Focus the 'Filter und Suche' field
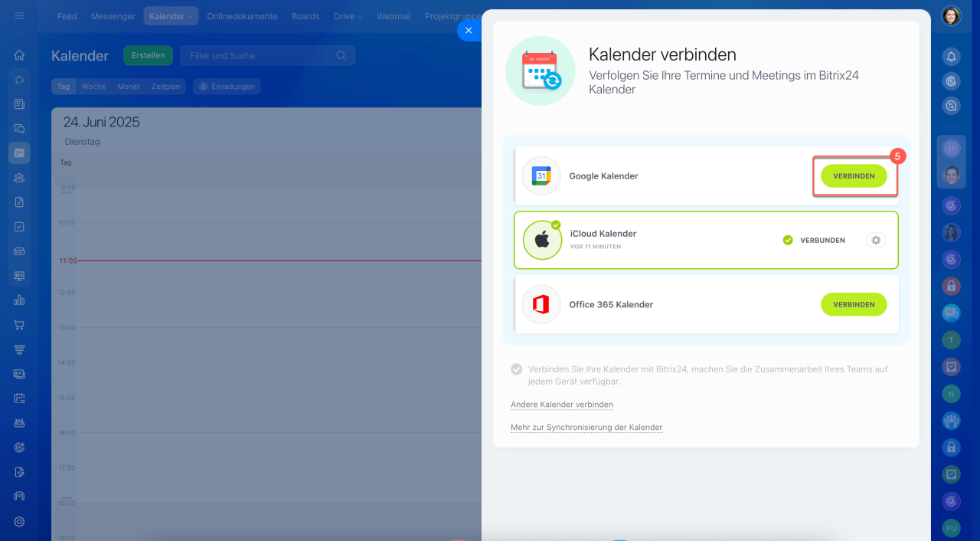Screen dimensions: 980x541 click(267, 55)
